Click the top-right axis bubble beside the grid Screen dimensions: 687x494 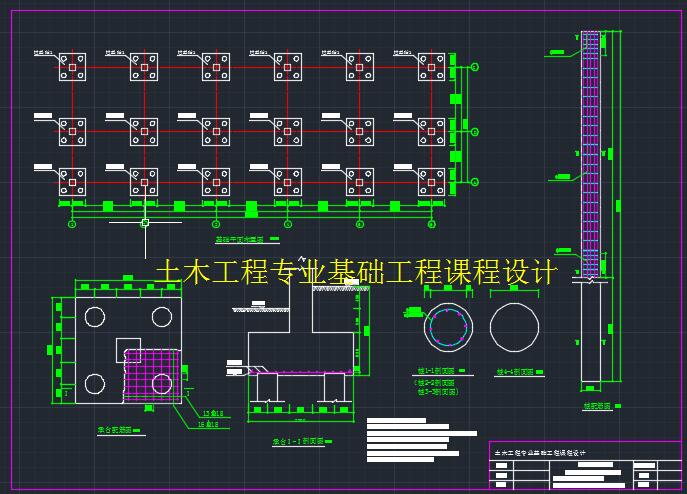point(474,67)
